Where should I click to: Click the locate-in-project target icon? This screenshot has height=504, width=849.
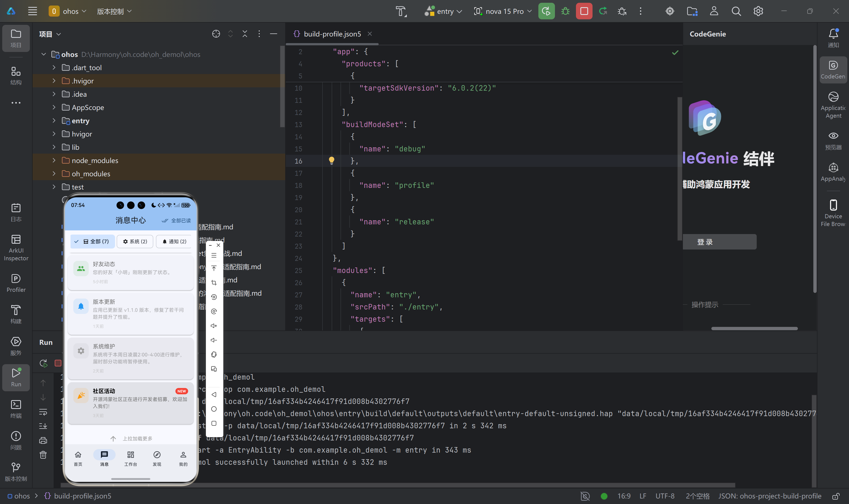coord(216,34)
